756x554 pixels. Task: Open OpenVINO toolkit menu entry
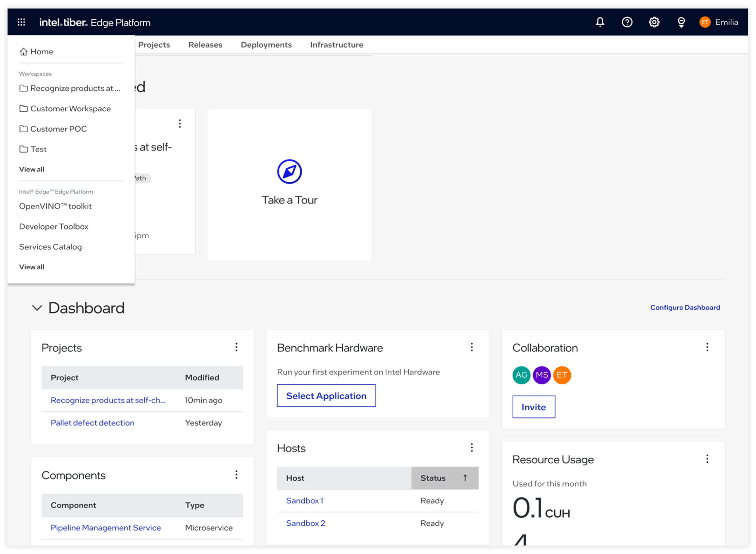point(55,206)
